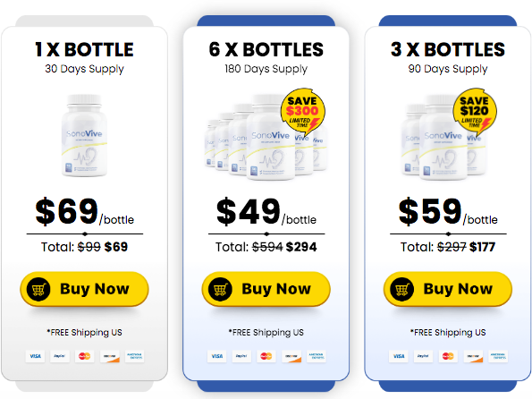The width and height of the screenshot is (532, 399).
Task: Click the American Express icon under the 3 bottles offer
Action: point(498,356)
